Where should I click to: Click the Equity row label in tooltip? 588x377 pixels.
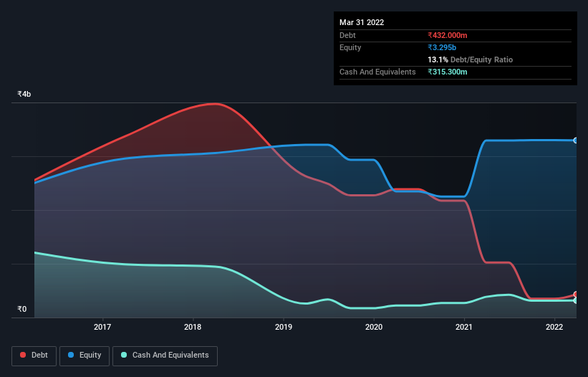coord(350,47)
